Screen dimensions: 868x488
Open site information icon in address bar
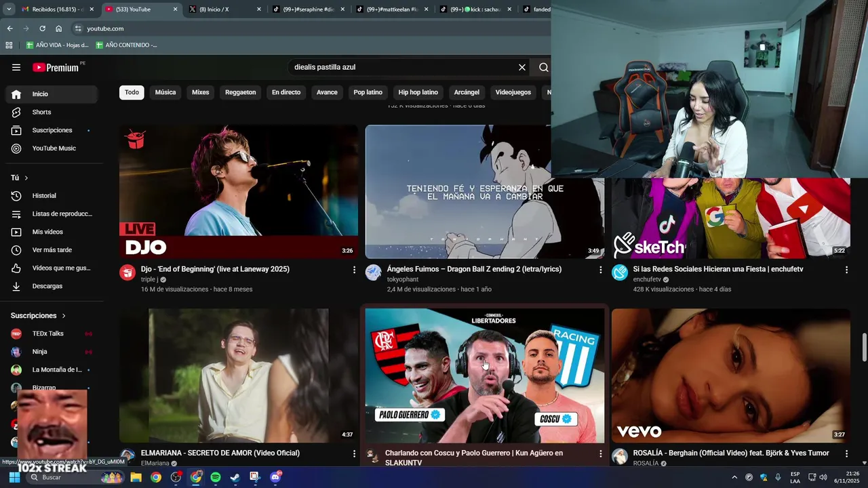78,28
